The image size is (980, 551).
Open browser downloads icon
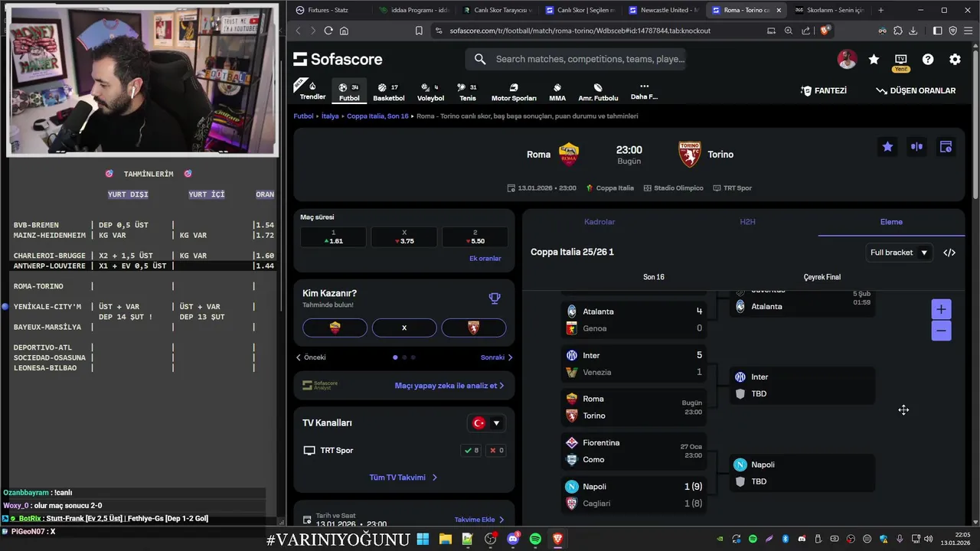[x=913, y=31]
